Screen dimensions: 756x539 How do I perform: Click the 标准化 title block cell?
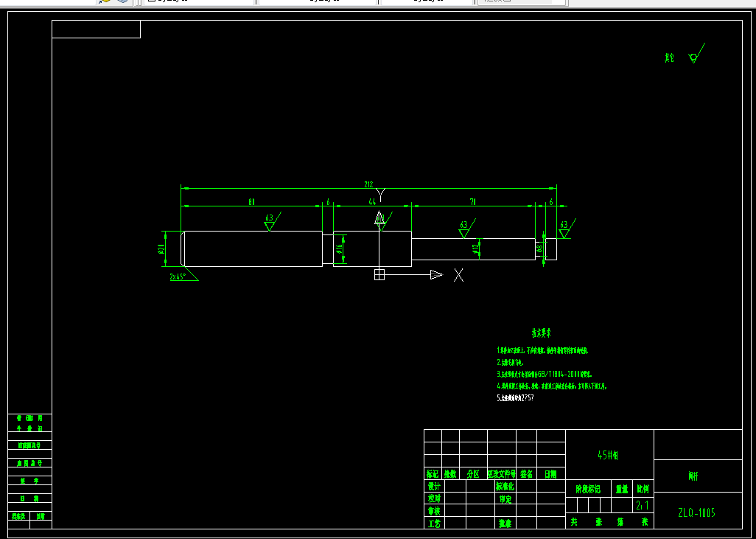tap(505, 486)
